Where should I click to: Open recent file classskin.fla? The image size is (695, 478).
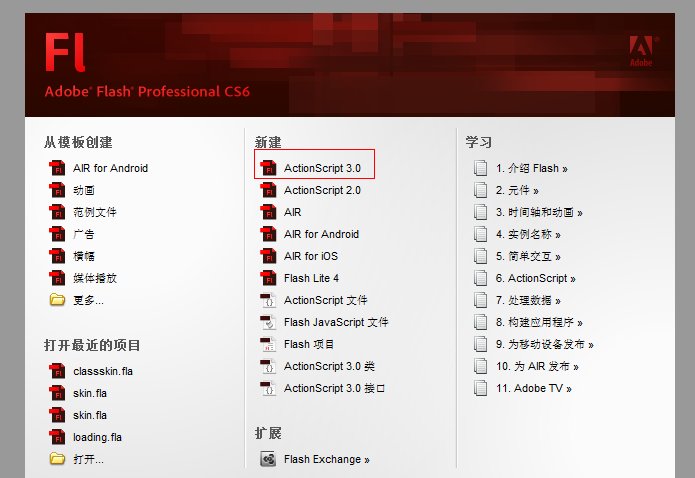pos(103,371)
